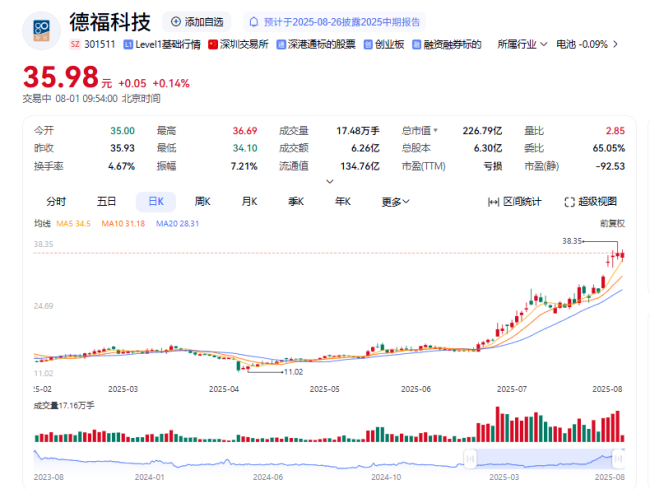Click the Level1基础行情 badge icon
This screenshot has height=489, width=650.
coord(128,45)
